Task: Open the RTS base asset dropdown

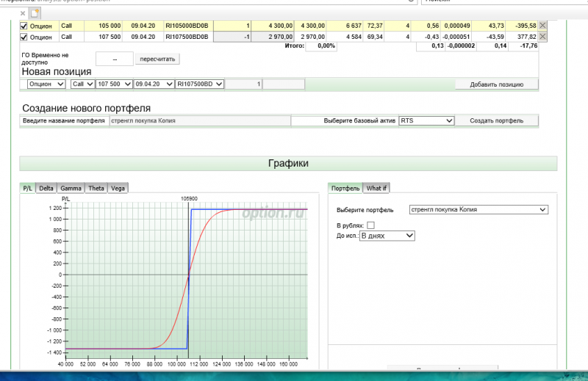Action: pyautogui.click(x=426, y=120)
